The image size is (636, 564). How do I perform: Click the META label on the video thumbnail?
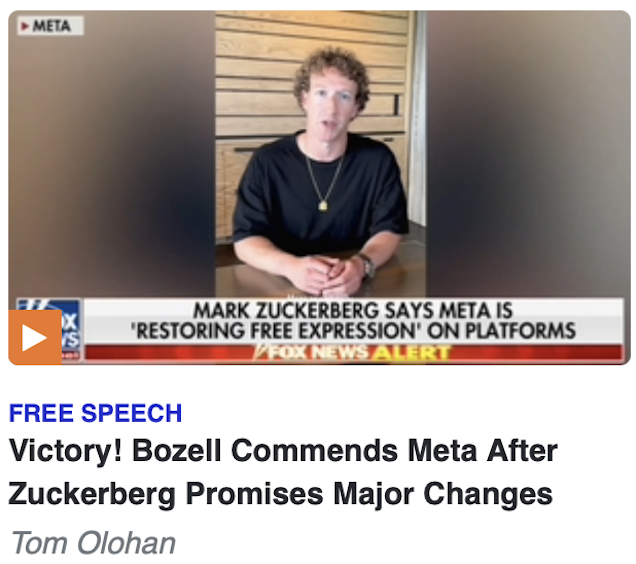pos(51,26)
